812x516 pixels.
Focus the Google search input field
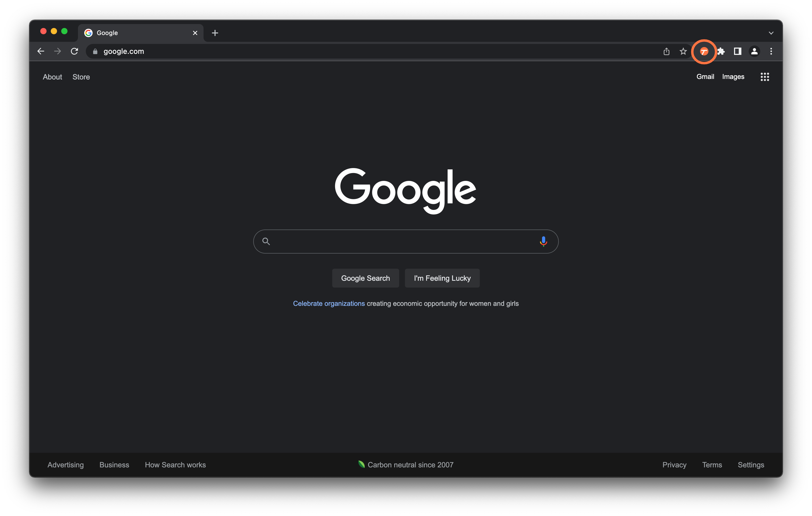[x=406, y=241]
